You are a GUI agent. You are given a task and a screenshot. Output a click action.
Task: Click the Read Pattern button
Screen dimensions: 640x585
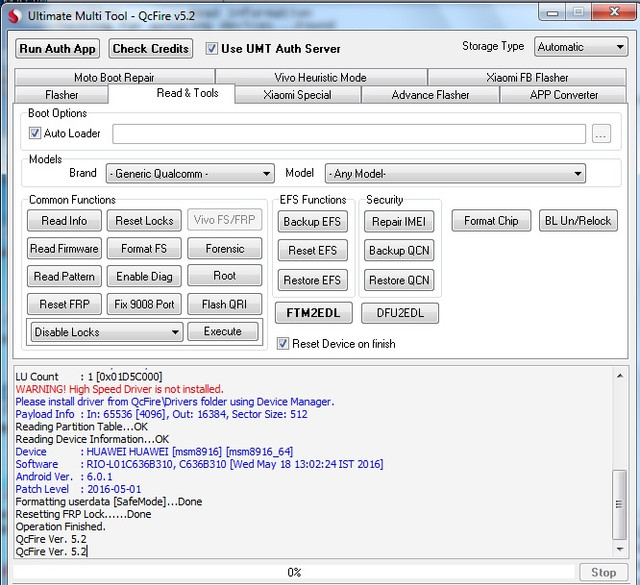click(x=64, y=276)
